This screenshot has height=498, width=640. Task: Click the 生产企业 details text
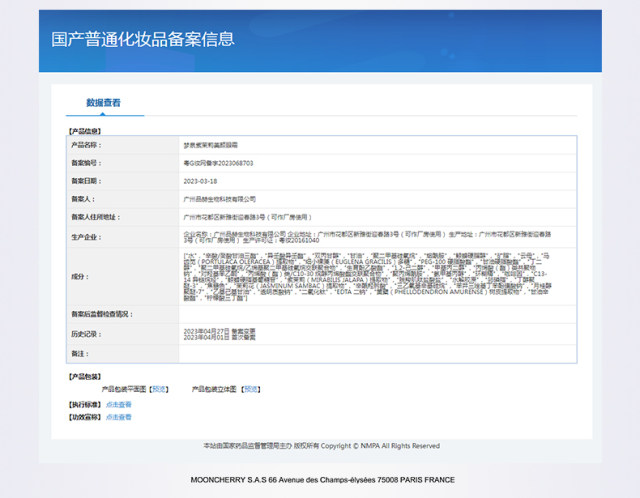[378, 236]
